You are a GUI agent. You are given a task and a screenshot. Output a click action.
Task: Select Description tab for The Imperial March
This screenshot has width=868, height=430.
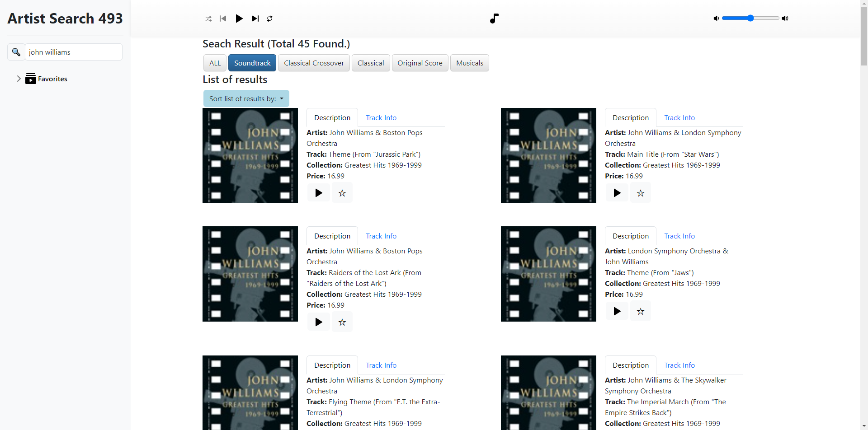[x=631, y=365]
